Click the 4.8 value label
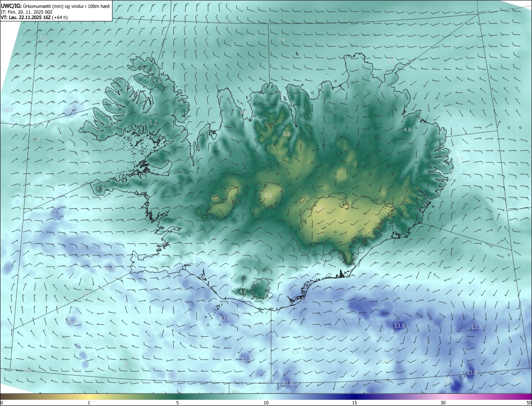Image resolution: width=532 pixels, height=406 pixels. [x=407, y=130]
